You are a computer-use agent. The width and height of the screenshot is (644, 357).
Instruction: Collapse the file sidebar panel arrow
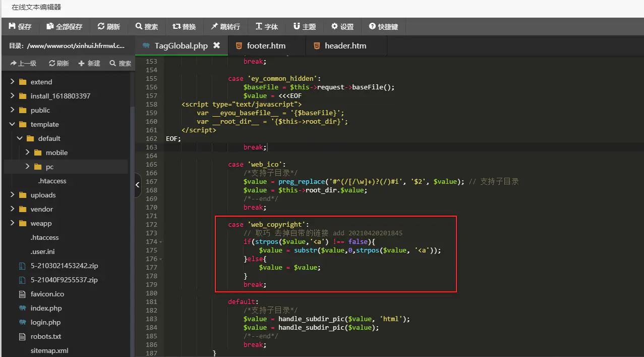tap(138, 185)
